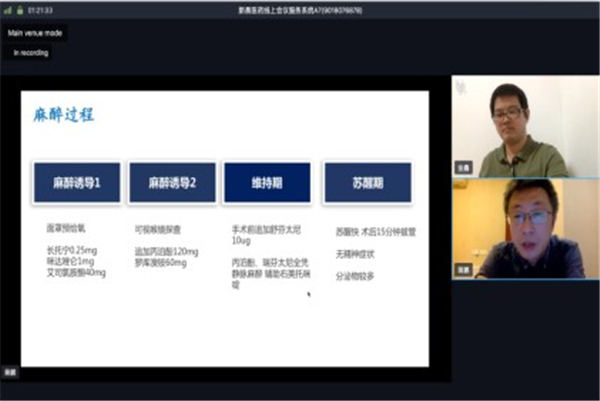Select the 苏醒期 stage box

368,183
